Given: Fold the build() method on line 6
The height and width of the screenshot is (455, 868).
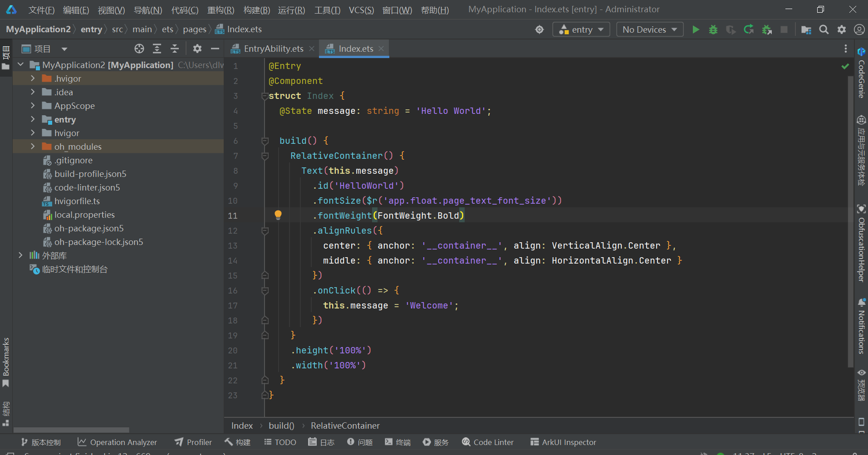Looking at the screenshot, I should tap(265, 141).
